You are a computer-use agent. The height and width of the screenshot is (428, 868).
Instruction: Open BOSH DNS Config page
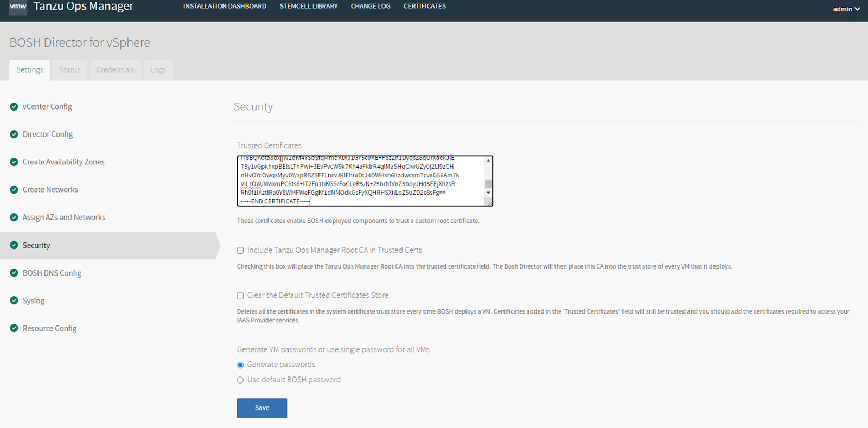coord(52,273)
